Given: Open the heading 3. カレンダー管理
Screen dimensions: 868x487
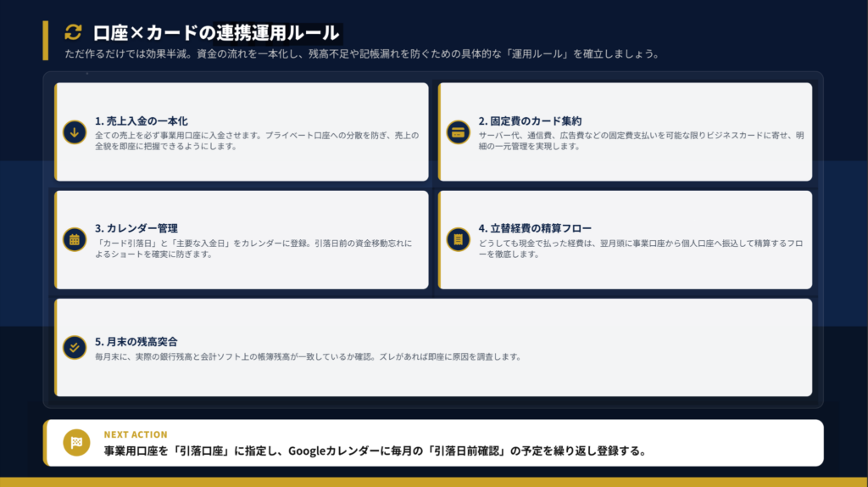Looking at the screenshot, I should tap(136, 228).
